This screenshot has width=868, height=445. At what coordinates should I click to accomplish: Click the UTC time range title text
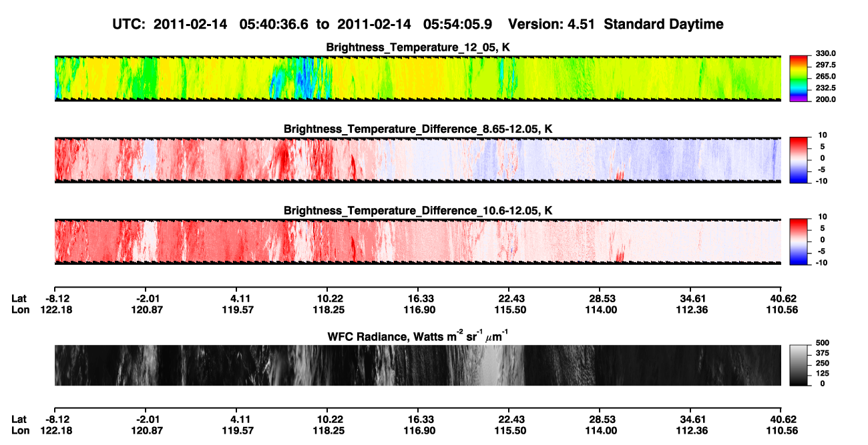(304, 24)
